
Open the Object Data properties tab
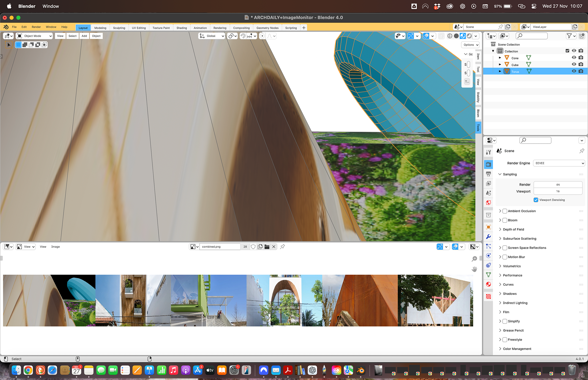(488, 275)
